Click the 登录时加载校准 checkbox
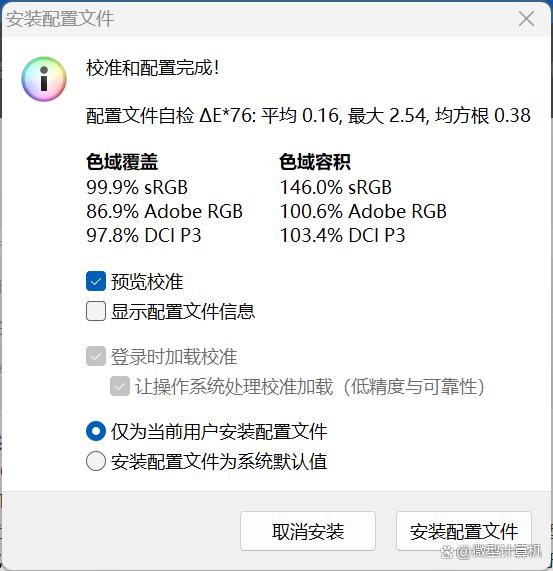 (96, 356)
